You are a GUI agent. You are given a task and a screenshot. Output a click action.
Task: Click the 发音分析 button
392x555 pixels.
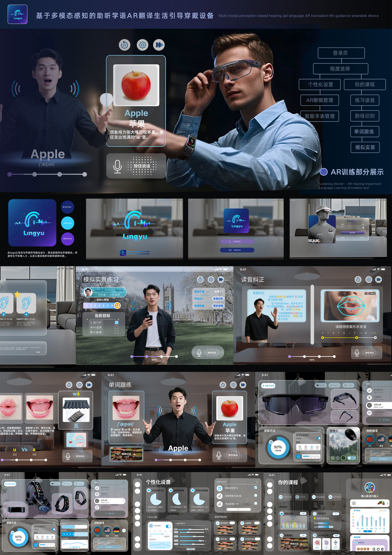(x=218, y=299)
